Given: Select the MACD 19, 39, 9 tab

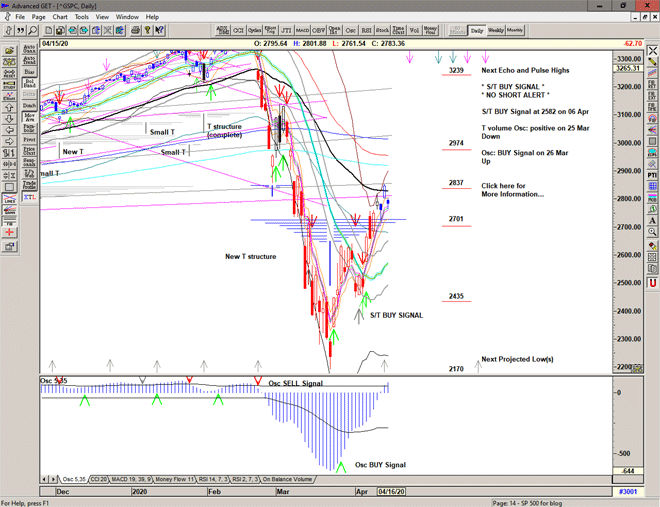Looking at the screenshot, I should pos(131,479).
